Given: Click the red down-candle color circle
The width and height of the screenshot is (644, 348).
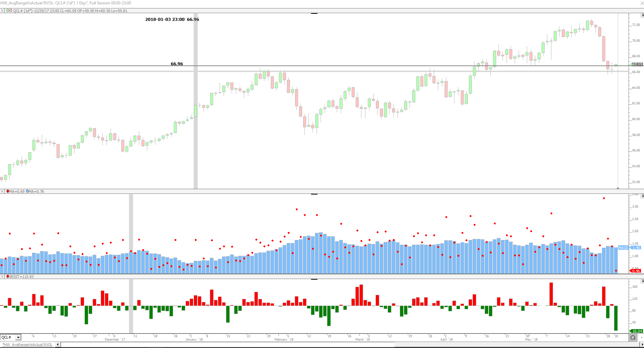Looking at the screenshot, I should pyautogui.click(x=11, y=11).
